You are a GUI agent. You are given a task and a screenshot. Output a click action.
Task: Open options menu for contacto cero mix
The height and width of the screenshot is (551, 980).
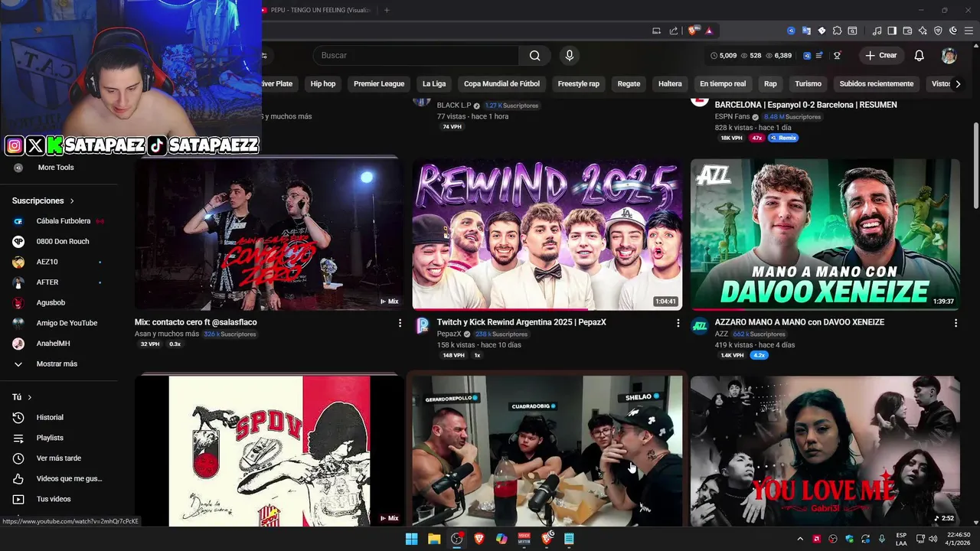point(400,323)
